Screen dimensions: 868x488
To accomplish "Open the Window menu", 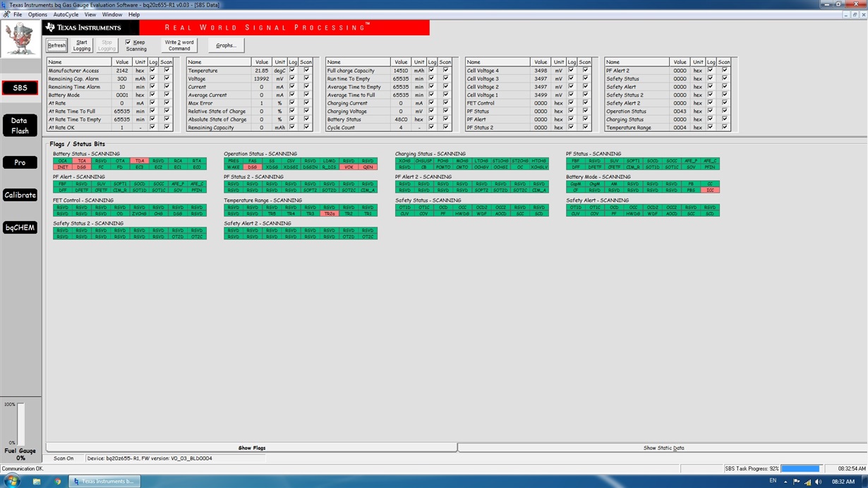I will tap(111, 14).
